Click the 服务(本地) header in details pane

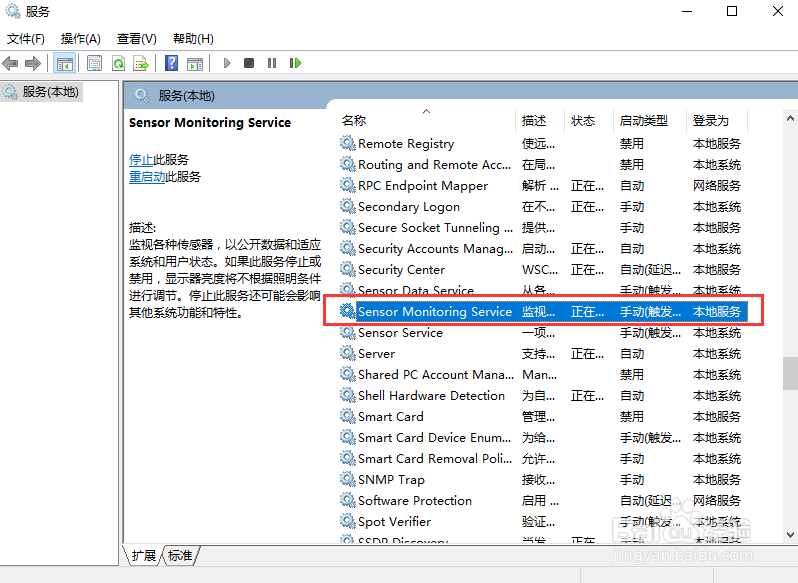(x=186, y=96)
